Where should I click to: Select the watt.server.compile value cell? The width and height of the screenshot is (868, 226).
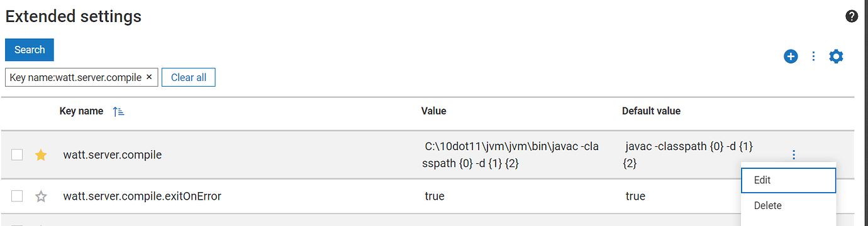click(x=511, y=155)
